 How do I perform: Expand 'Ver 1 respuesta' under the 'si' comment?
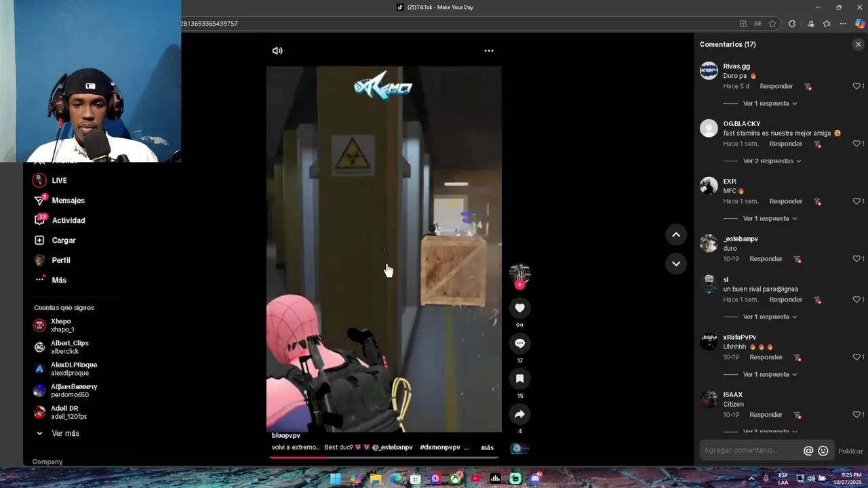(x=770, y=317)
